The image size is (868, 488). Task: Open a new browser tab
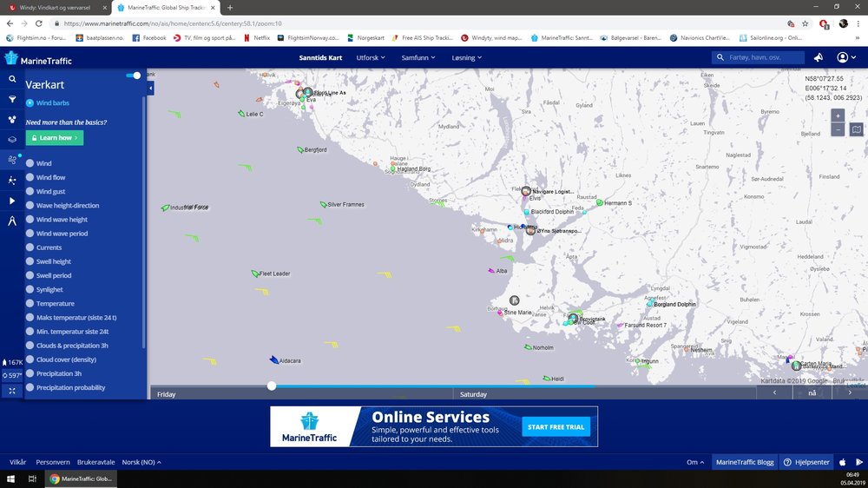(230, 8)
